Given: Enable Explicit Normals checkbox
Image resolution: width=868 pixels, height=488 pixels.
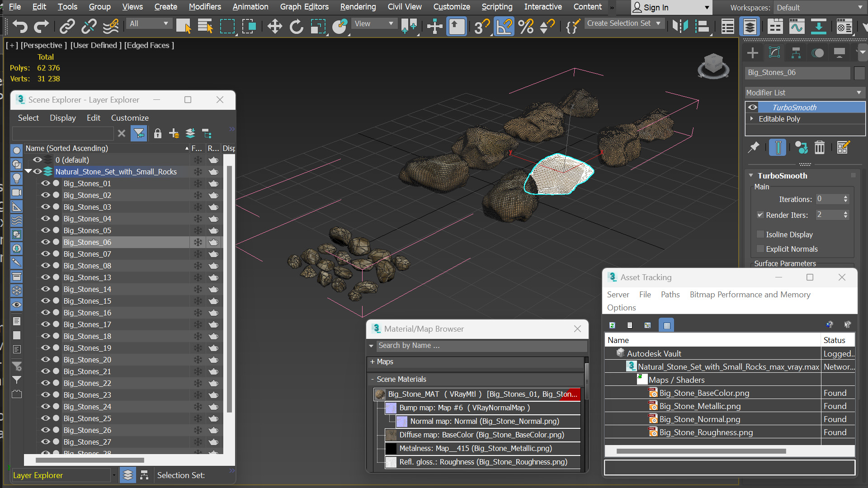Looking at the screenshot, I should [760, 249].
